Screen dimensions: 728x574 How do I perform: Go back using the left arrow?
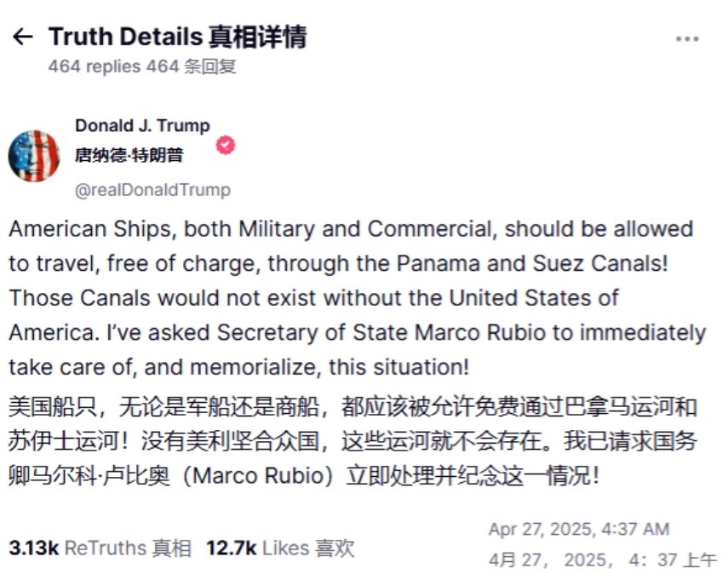click(23, 37)
